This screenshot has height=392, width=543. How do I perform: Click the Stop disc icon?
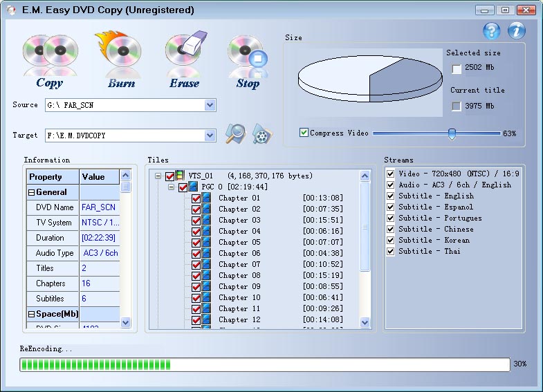tap(247, 57)
